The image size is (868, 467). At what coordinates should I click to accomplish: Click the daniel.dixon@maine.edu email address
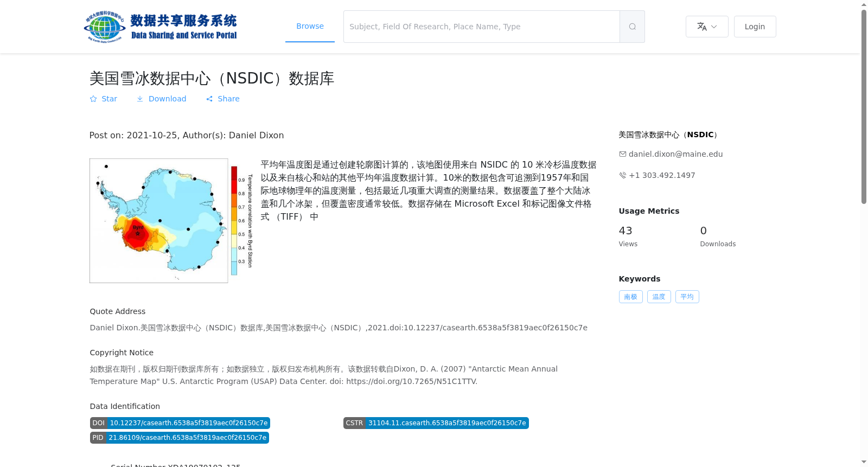675,154
